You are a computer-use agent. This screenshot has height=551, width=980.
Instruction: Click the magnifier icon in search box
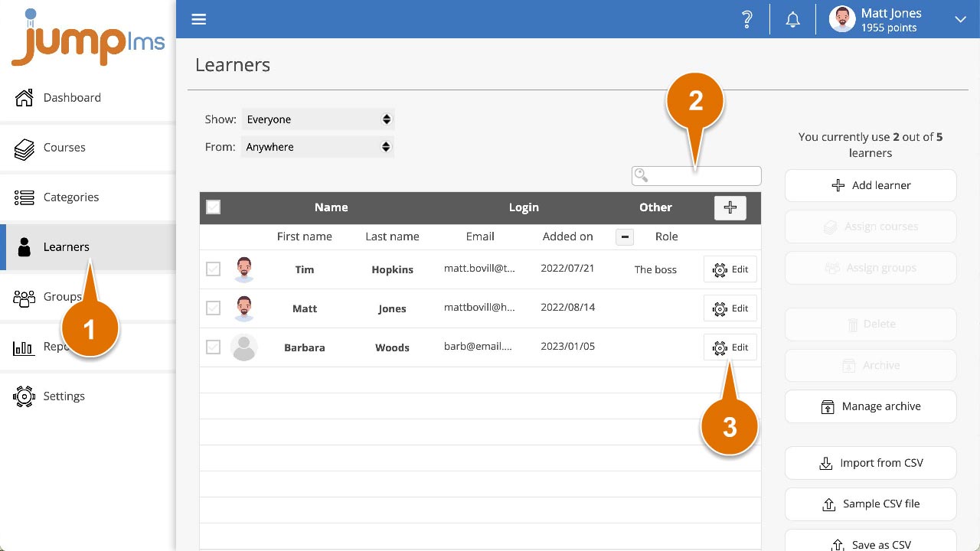pyautogui.click(x=642, y=176)
